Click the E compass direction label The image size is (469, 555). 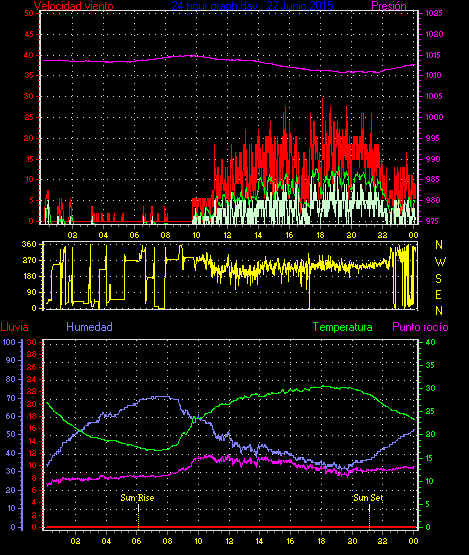[x=438, y=295]
